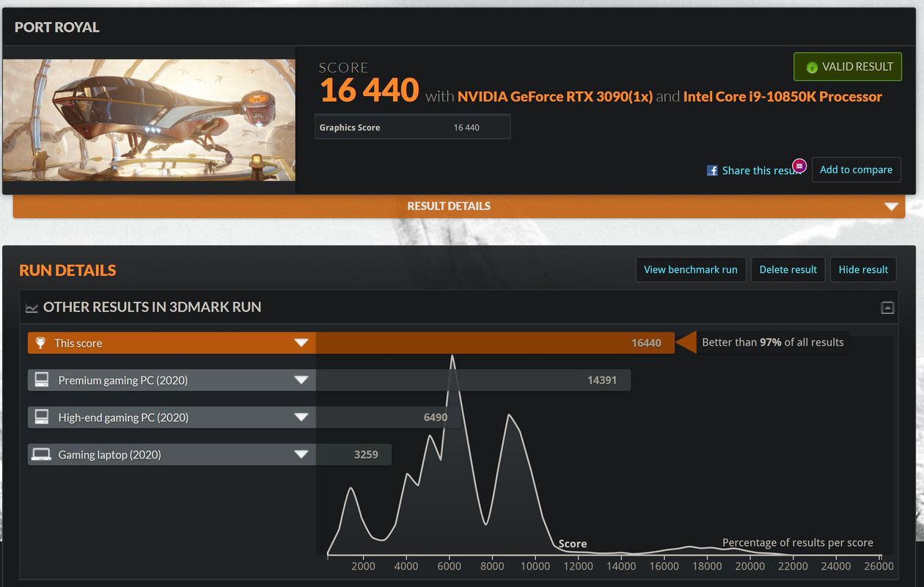Expand the Result Details bar arrow
Screen dimensions: 924x587
pyautogui.click(x=892, y=206)
